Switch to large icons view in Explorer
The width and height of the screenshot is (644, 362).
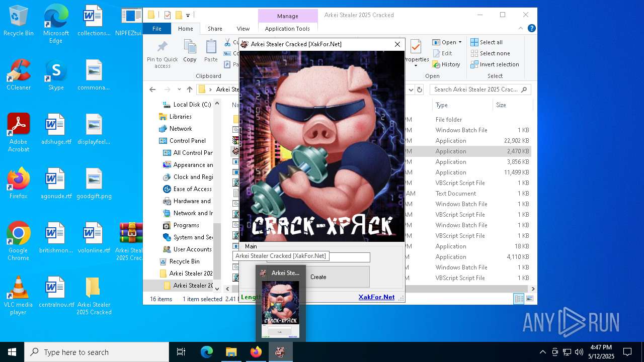click(529, 299)
